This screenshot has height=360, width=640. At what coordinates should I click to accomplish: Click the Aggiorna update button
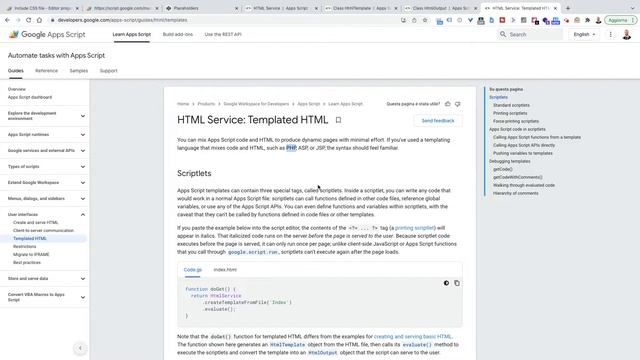tap(620, 20)
